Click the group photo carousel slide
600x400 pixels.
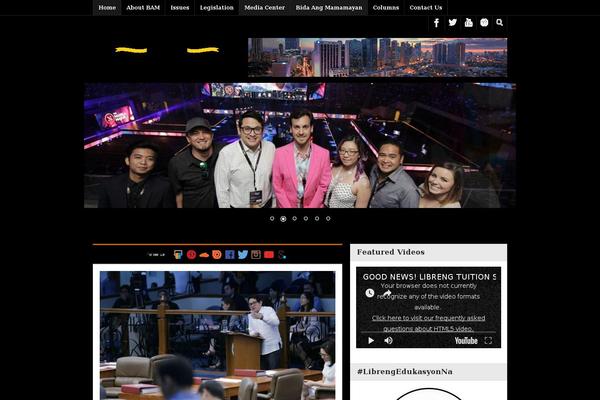300,145
